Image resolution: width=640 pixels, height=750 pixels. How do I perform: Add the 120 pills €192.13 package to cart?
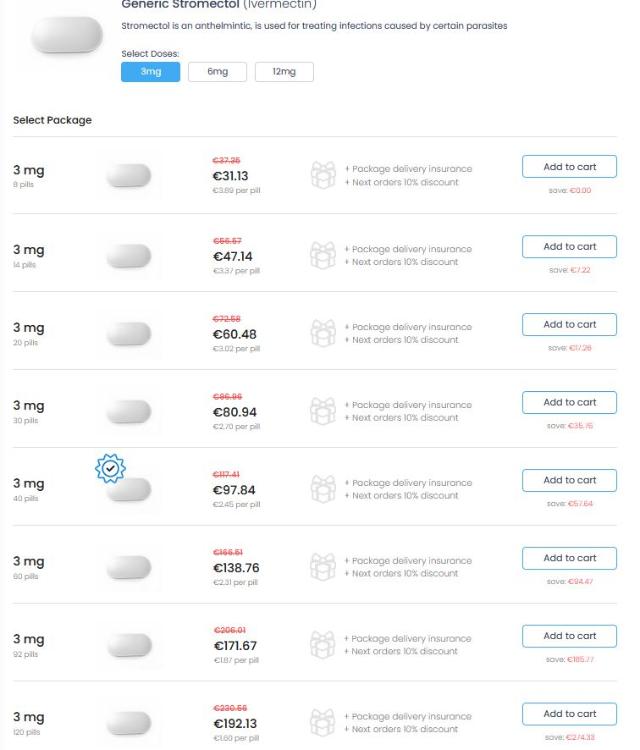[x=569, y=714]
